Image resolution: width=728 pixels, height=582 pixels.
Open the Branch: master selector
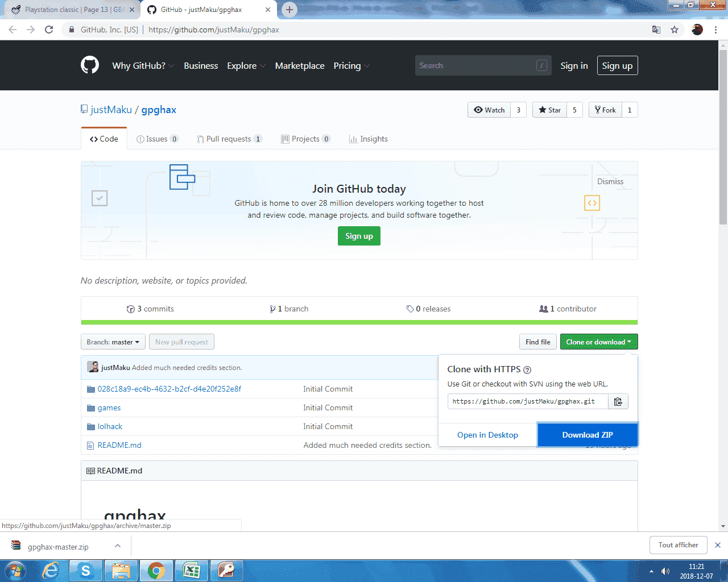click(x=113, y=342)
